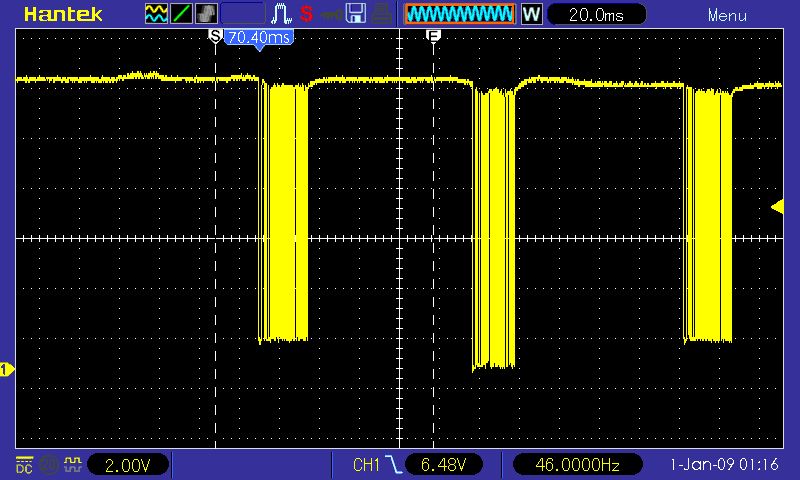Click the grayed-out key lock icon

coord(331,14)
